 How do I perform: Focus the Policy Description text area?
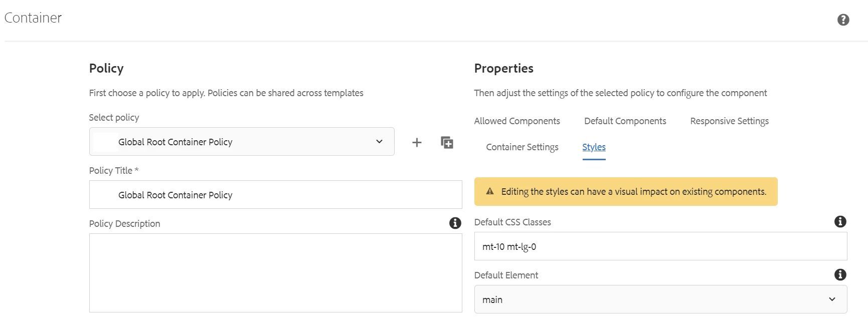coord(276,273)
